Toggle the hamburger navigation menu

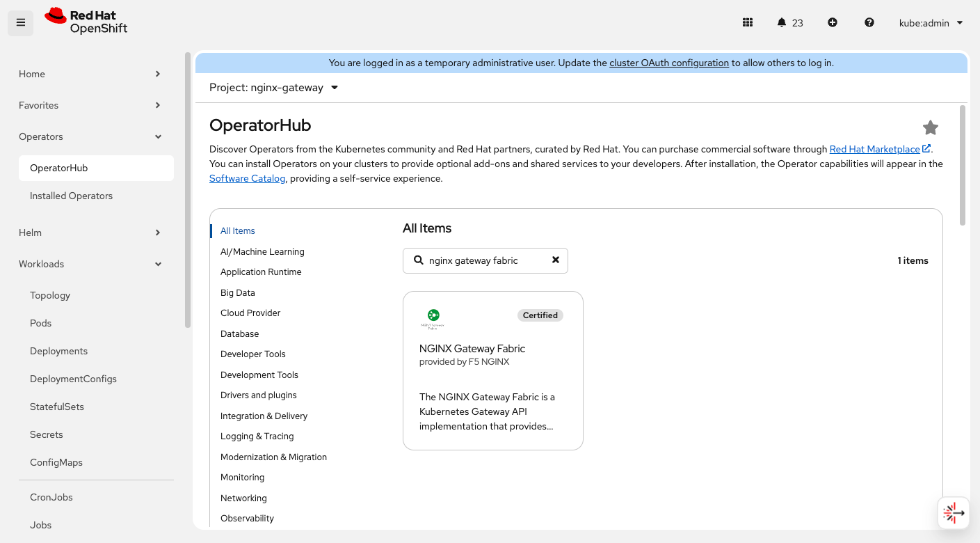point(20,22)
